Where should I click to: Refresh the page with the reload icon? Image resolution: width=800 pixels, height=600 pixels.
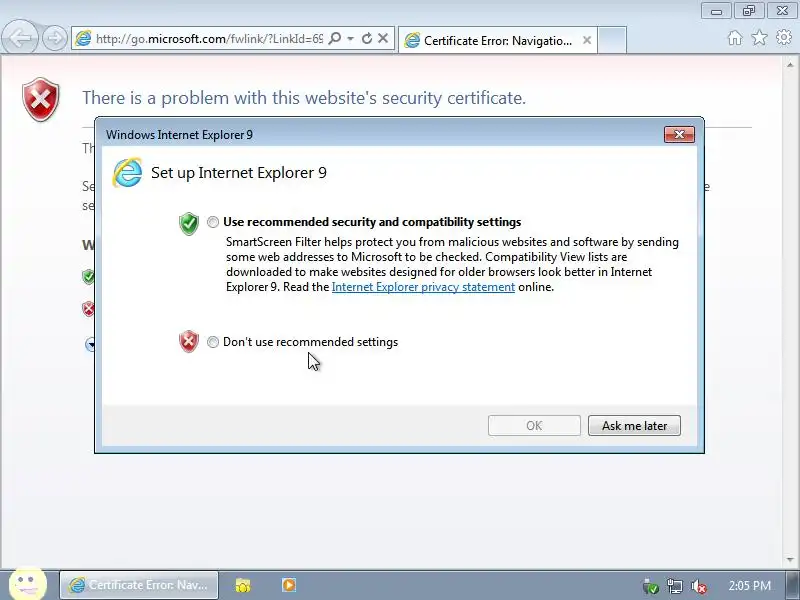click(x=366, y=38)
